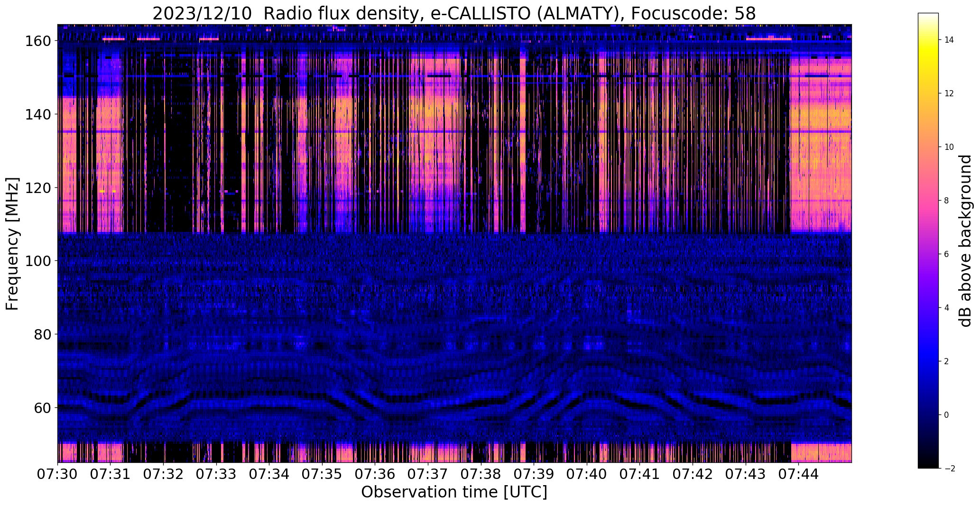Select the 07:32 time tick label
Screen dimensions: 980x506
point(164,474)
